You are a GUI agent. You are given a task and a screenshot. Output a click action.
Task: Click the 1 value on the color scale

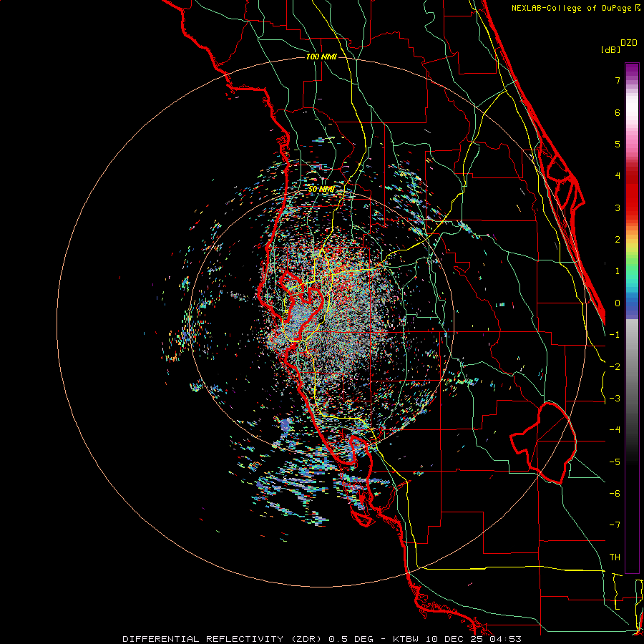tap(618, 271)
